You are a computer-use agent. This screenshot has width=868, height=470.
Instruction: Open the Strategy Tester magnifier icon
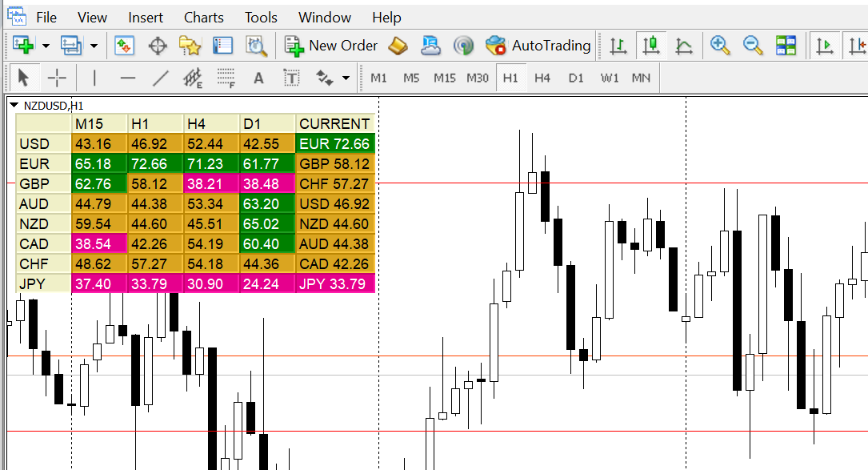(256, 46)
